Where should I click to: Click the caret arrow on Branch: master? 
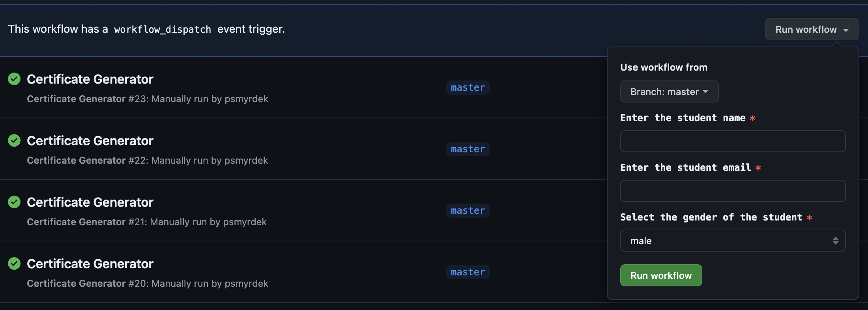click(705, 92)
